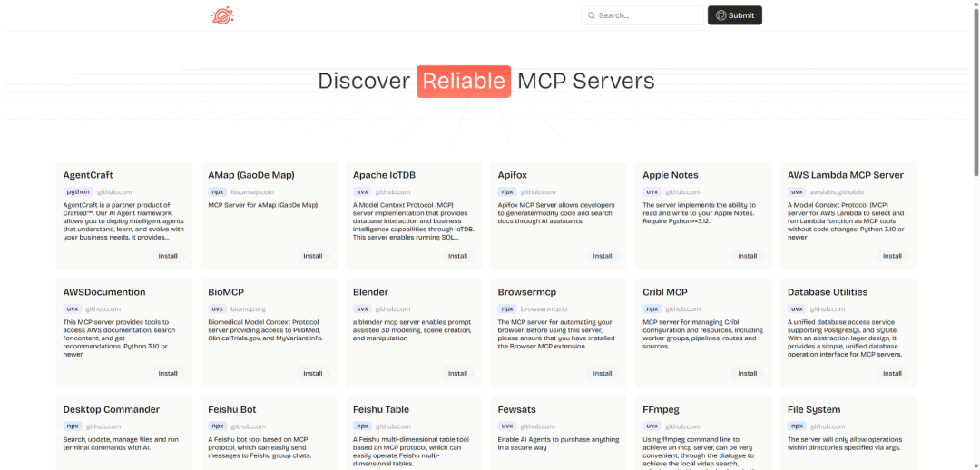Open the AgentCraft card title
This screenshot has width=980, height=470.
88,175
